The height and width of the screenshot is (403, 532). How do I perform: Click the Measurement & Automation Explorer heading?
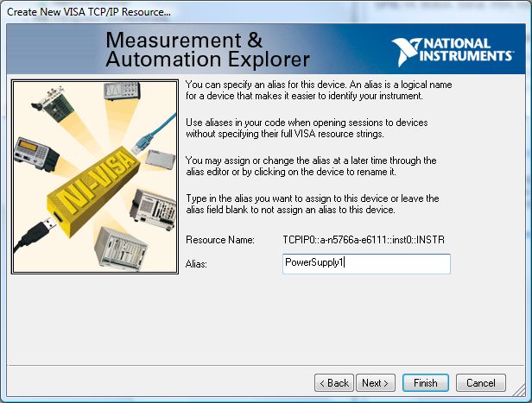pyautogui.click(x=207, y=50)
